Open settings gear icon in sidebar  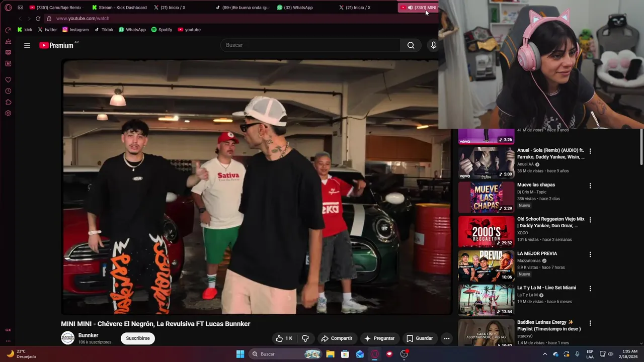pos(8,113)
